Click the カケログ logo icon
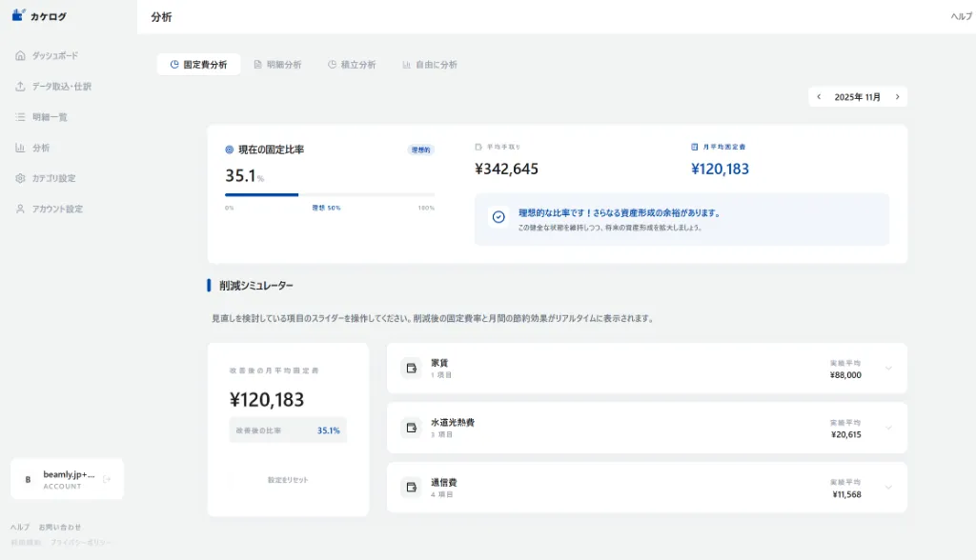The width and height of the screenshot is (976, 560). click(18, 15)
